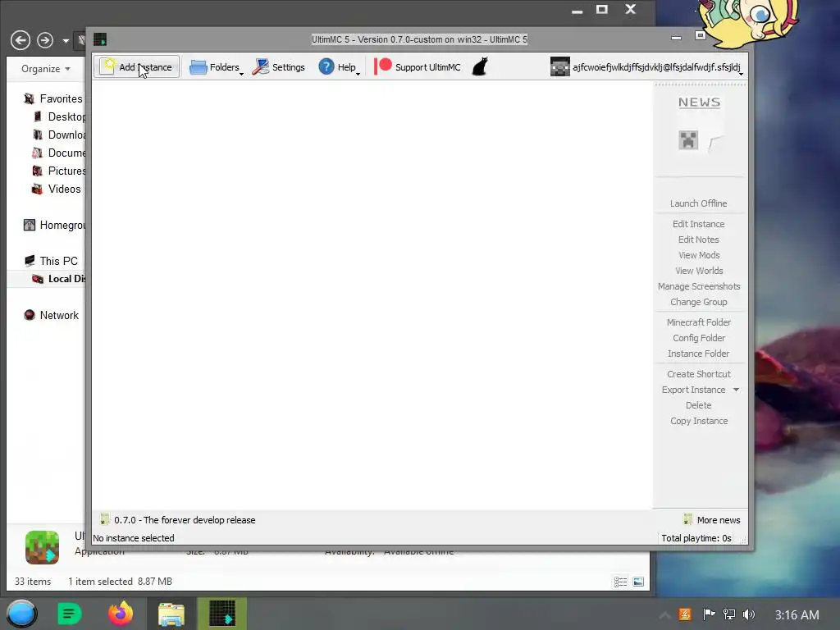This screenshot has width=840, height=630.
Task: Click the volume speaker tray icon
Action: click(x=749, y=614)
